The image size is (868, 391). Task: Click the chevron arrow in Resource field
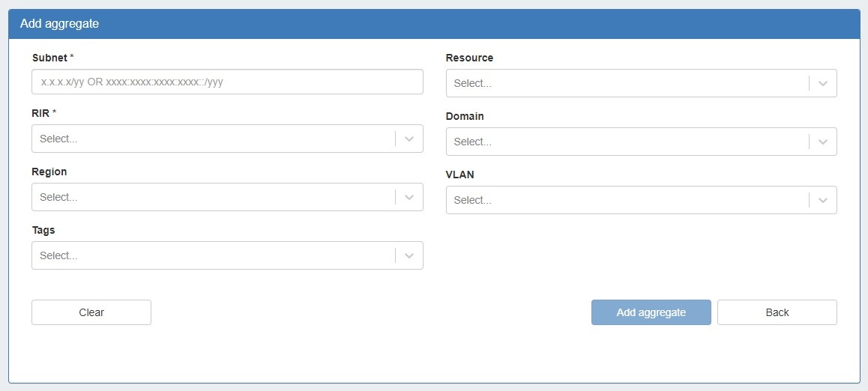[x=823, y=83]
